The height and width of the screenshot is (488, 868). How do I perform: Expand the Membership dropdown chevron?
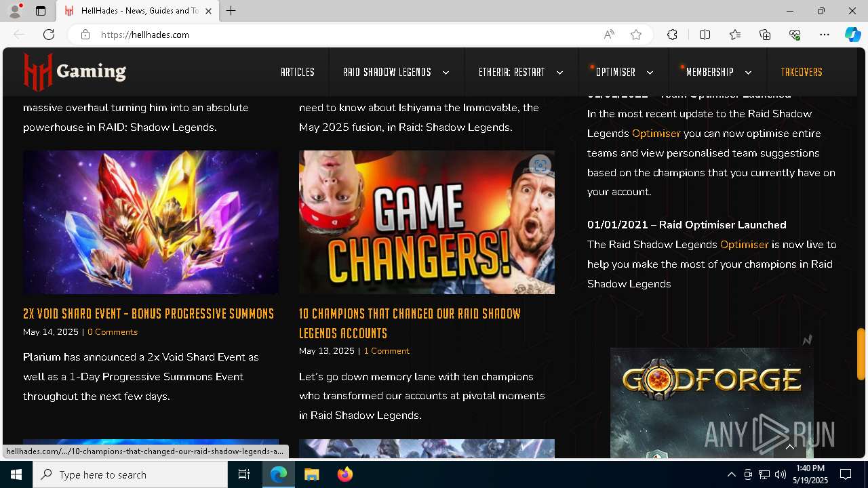point(748,73)
